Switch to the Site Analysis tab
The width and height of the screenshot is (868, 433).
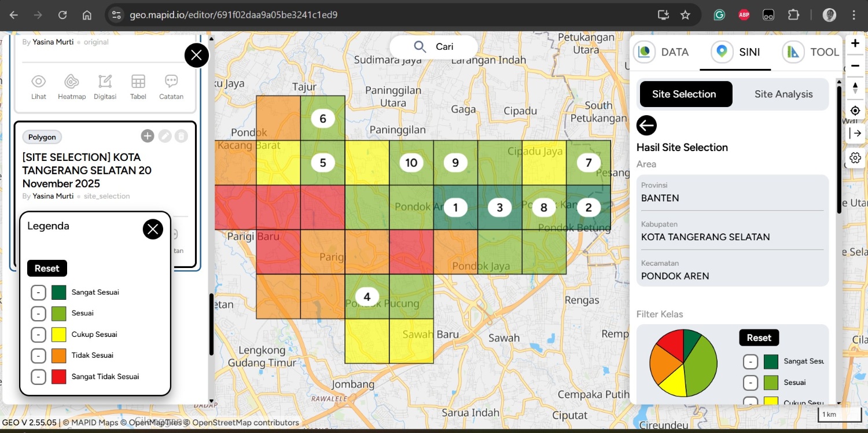(783, 94)
